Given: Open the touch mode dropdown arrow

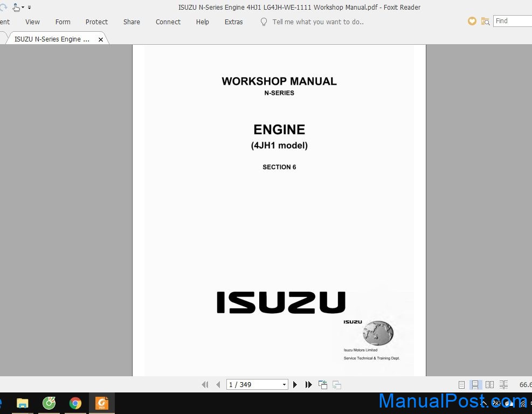Looking at the screenshot, I should click(x=23, y=7).
